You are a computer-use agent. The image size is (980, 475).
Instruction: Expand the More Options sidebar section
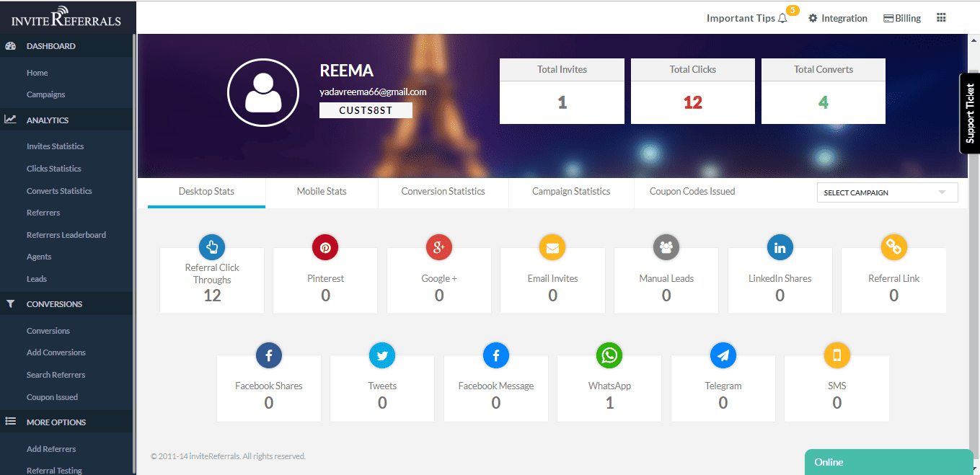[56, 422]
